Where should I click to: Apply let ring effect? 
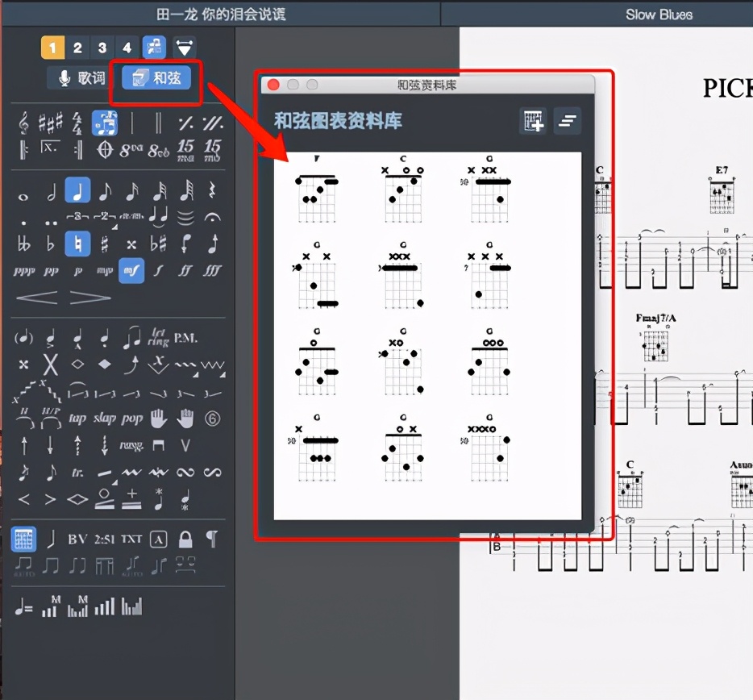click(x=158, y=337)
